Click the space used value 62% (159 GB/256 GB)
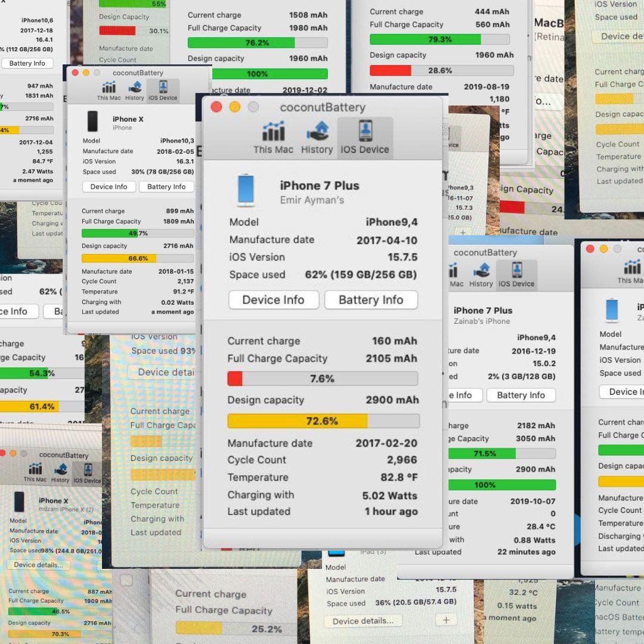The height and width of the screenshot is (644, 644). coord(361,274)
